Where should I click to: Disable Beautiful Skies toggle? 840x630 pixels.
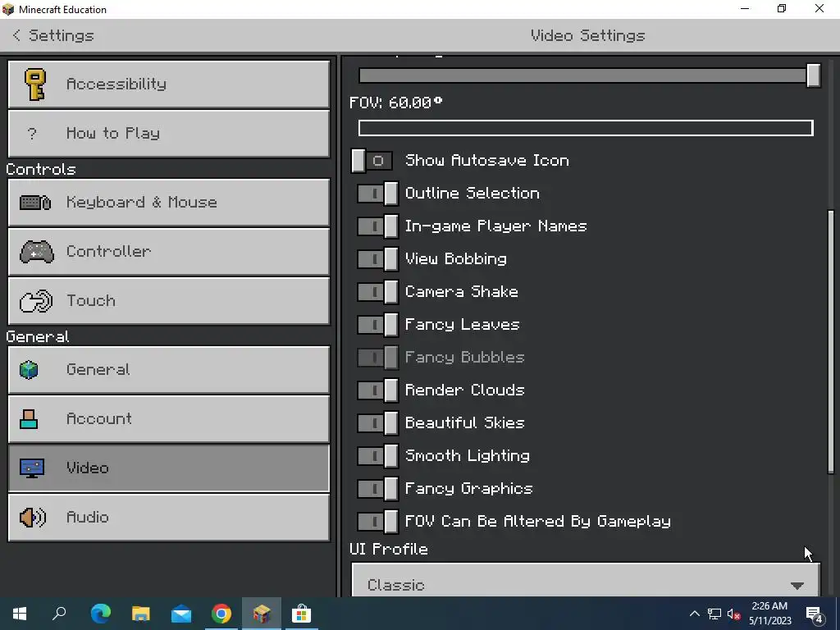point(377,422)
